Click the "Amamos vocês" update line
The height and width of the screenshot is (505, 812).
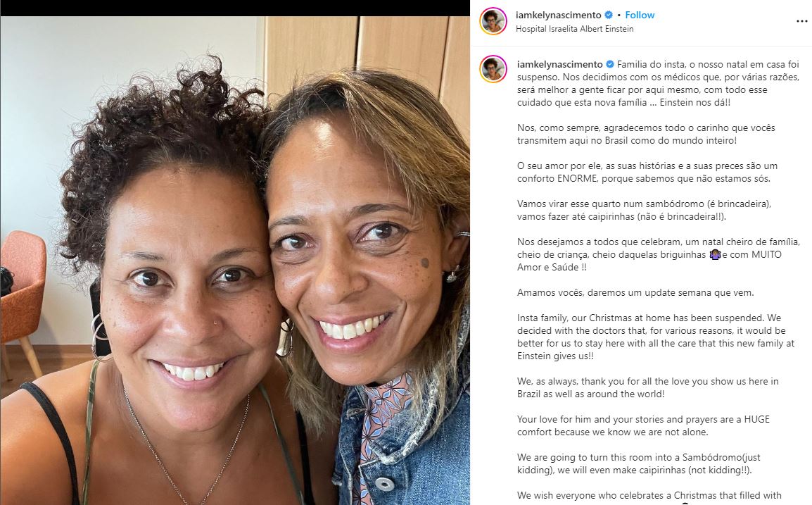(635, 292)
